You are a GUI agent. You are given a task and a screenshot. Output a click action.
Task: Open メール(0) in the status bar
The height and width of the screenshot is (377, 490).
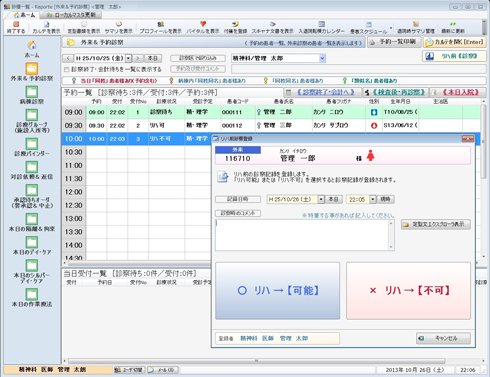pos(162,370)
